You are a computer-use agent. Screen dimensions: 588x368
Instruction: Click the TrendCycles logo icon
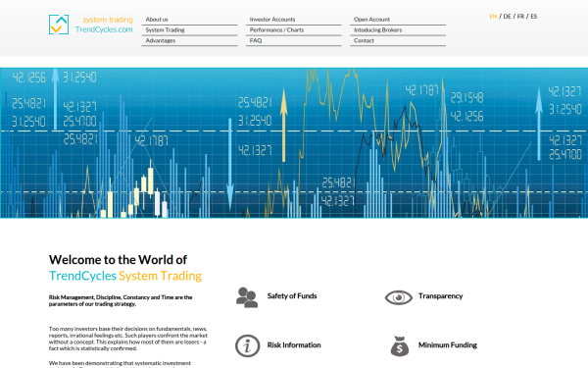click(59, 25)
